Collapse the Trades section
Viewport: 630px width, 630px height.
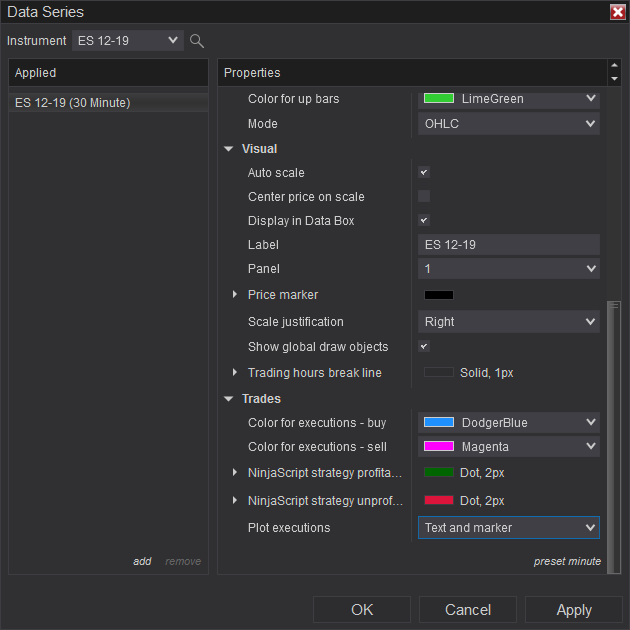228,399
